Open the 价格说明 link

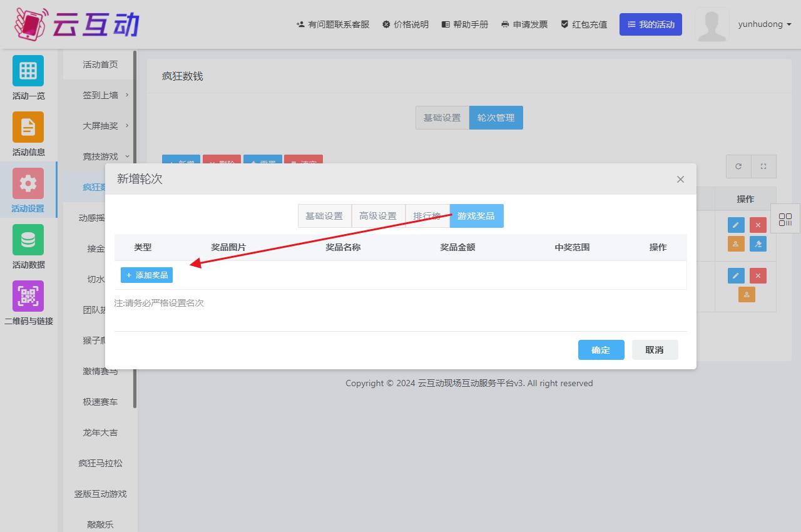point(406,24)
